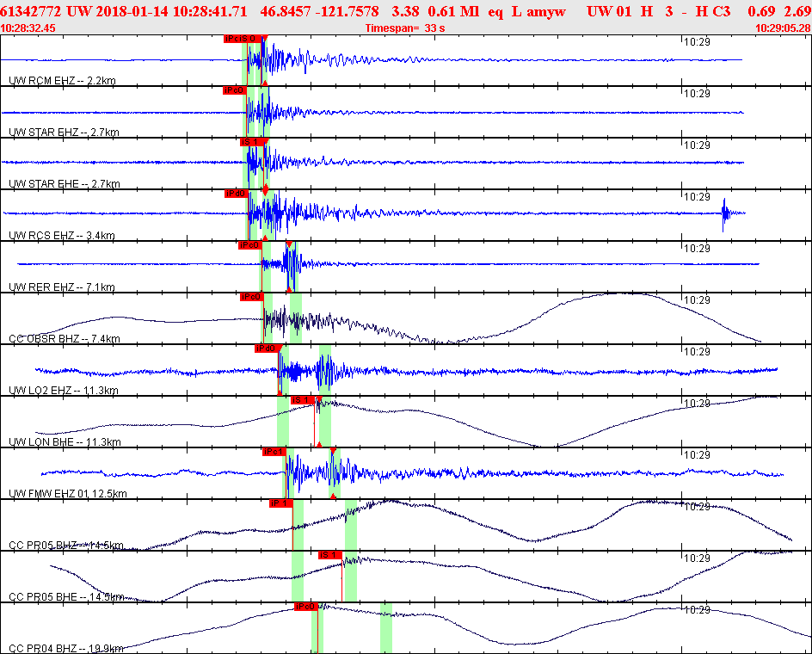Click the iPc0 pick flag on PR04 BHZ

point(306,605)
